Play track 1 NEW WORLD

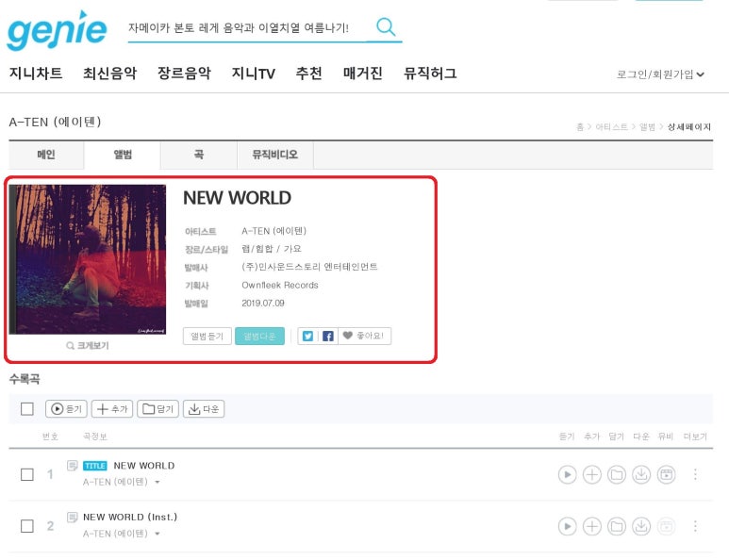click(567, 474)
